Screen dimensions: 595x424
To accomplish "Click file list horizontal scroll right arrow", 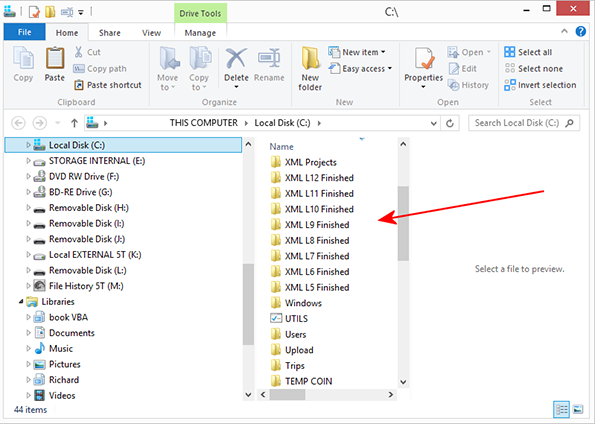I will click(390, 395).
